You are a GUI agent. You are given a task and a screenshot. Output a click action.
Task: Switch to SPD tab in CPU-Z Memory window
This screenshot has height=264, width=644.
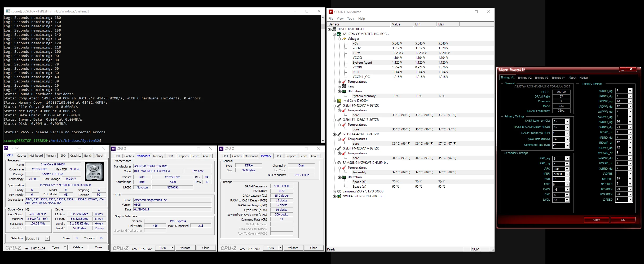[278, 156]
